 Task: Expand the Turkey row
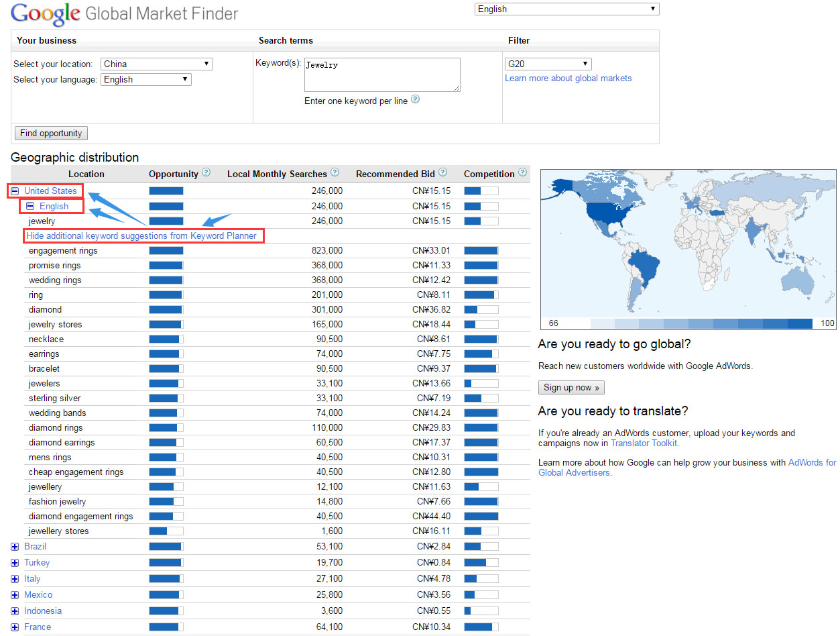tap(15, 563)
